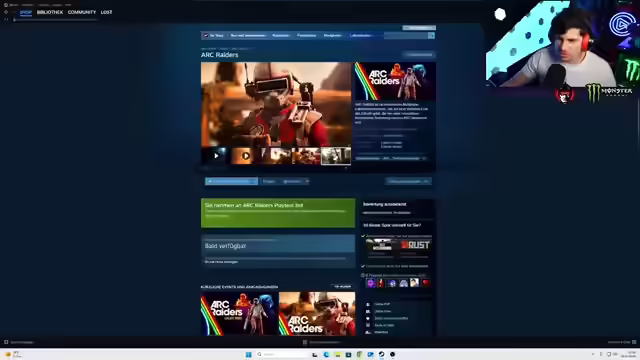Image resolution: width=640 pixels, height=360 pixels.
Task: Toggle the Ignorieren button
Action: pyautogui.click(x=291, y=181)
